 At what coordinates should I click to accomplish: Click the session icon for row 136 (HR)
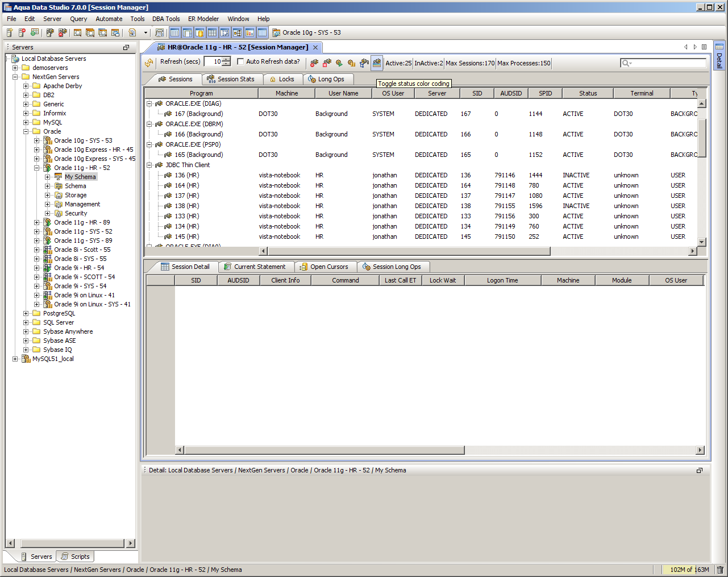tap(168, 175)
